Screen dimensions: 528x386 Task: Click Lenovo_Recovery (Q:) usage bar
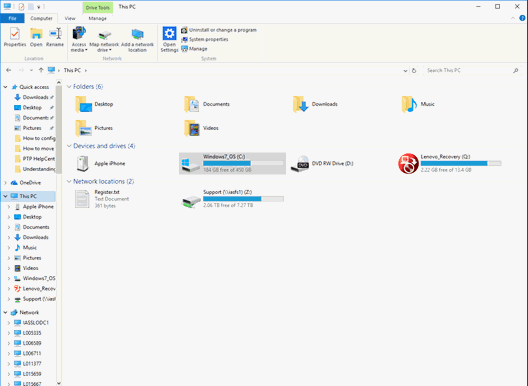tap(461, 163)
